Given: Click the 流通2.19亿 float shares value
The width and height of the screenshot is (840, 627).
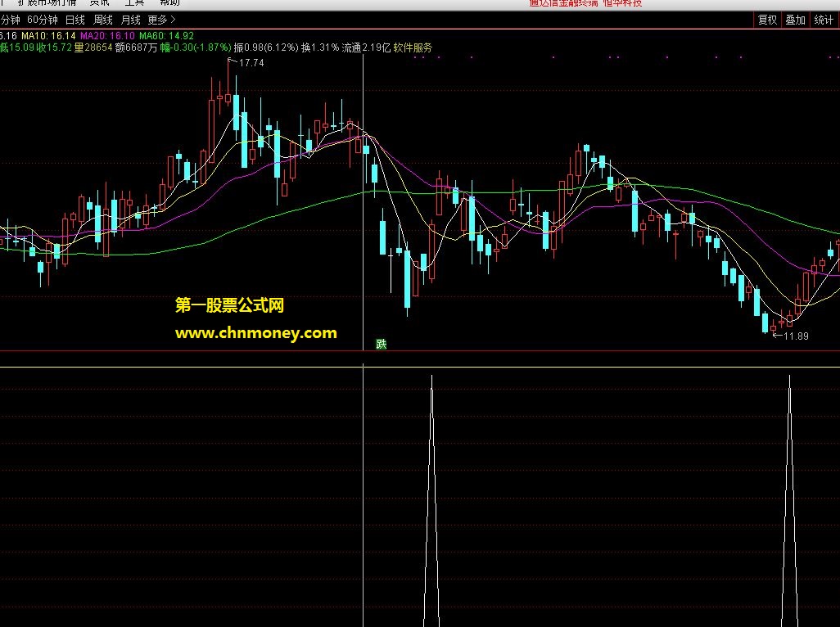Looking at the screenshot, I should point(367,47).
